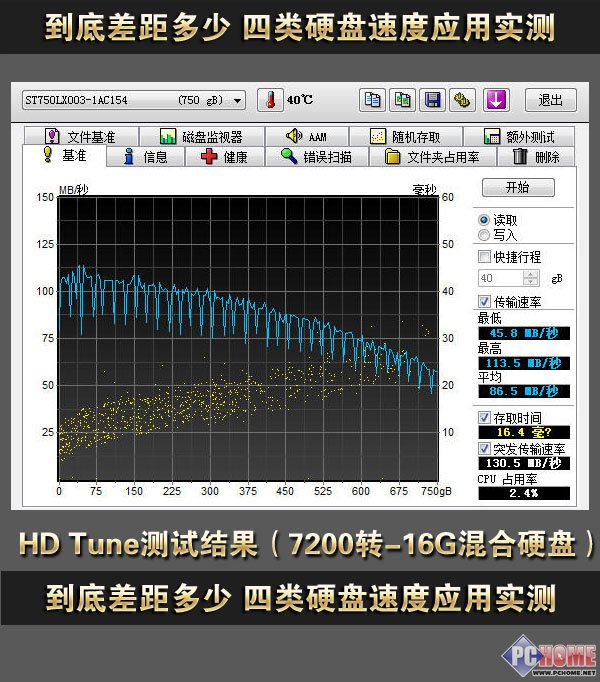The height and width of the screenshot is (682, 600).
Task: Select the 基准 benchmark tab
Action: tap(64, 155)
